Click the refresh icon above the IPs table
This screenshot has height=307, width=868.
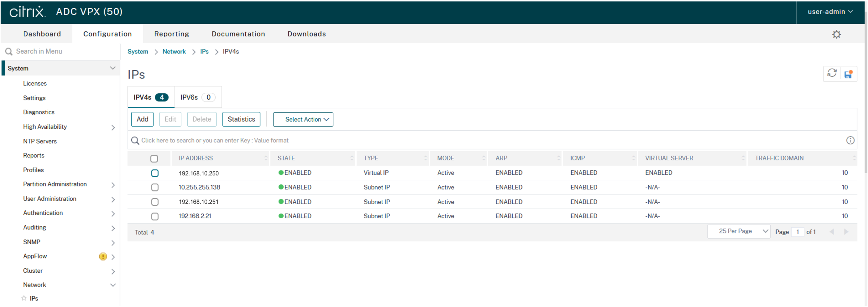pyautogui.click(x=832, y=74)
